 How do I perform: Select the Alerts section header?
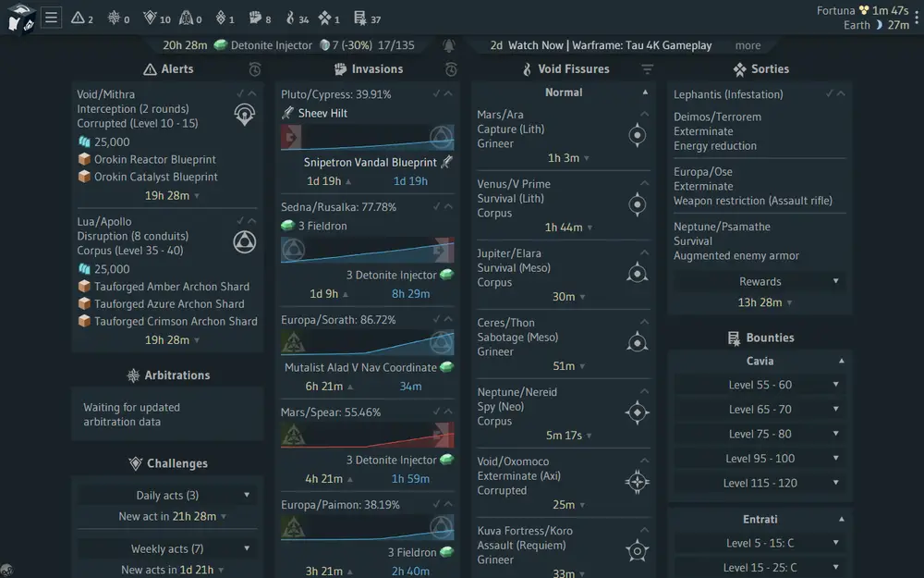[x=168, y=69]
